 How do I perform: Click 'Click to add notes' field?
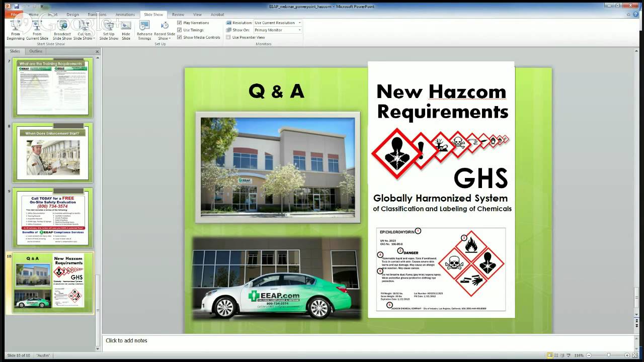tap(369, 341)
